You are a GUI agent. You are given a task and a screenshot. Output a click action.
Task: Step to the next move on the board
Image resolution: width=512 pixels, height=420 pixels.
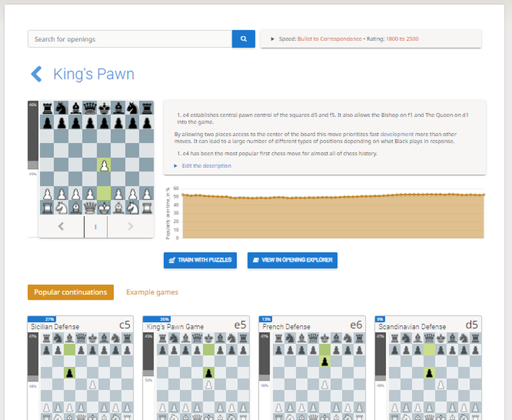(131, 226)
